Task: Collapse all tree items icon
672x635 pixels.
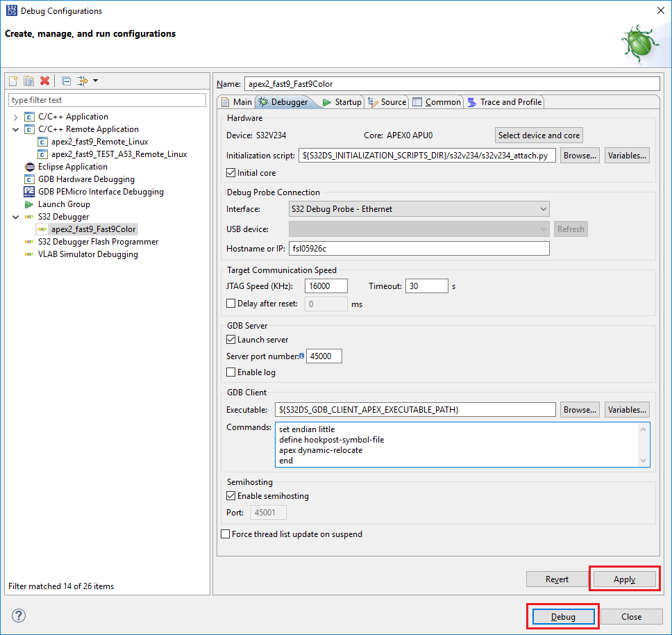Action: coord(66,81)
